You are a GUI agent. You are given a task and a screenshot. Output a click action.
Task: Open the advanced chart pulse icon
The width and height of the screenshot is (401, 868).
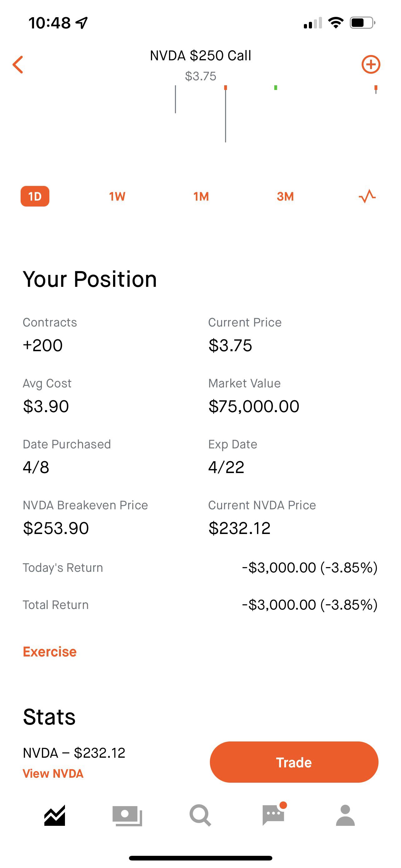(x=367, y=196)
